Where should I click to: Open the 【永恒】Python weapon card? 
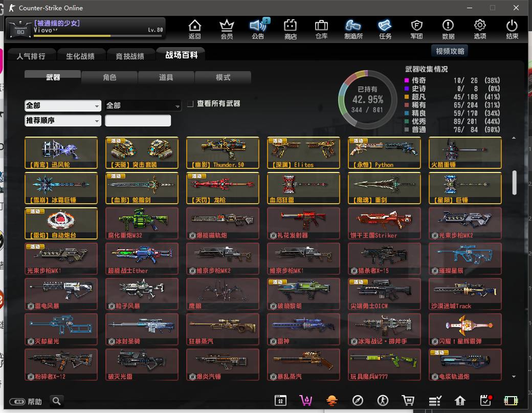[384, 153]
